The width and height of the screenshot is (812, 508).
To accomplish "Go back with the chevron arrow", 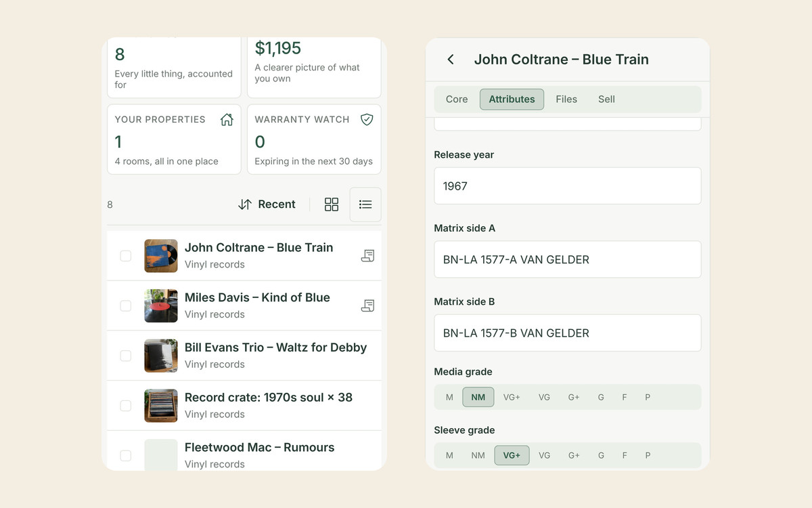I will click(x=451, y=60).
